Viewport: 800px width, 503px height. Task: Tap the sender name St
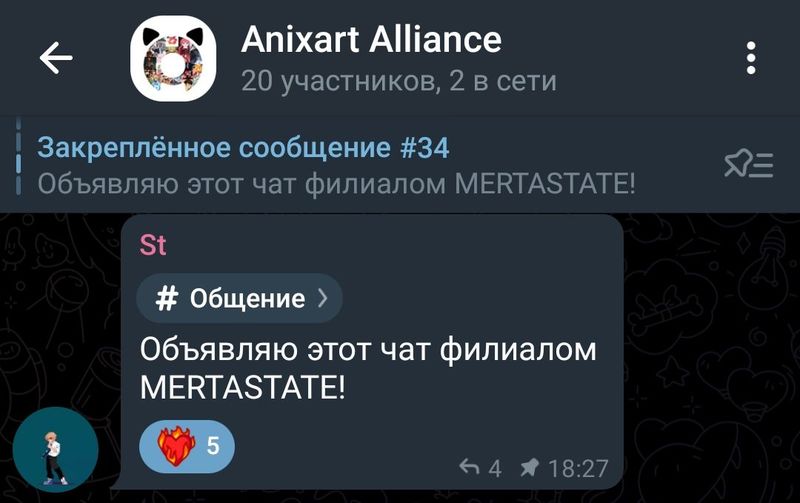pos(153,245)
